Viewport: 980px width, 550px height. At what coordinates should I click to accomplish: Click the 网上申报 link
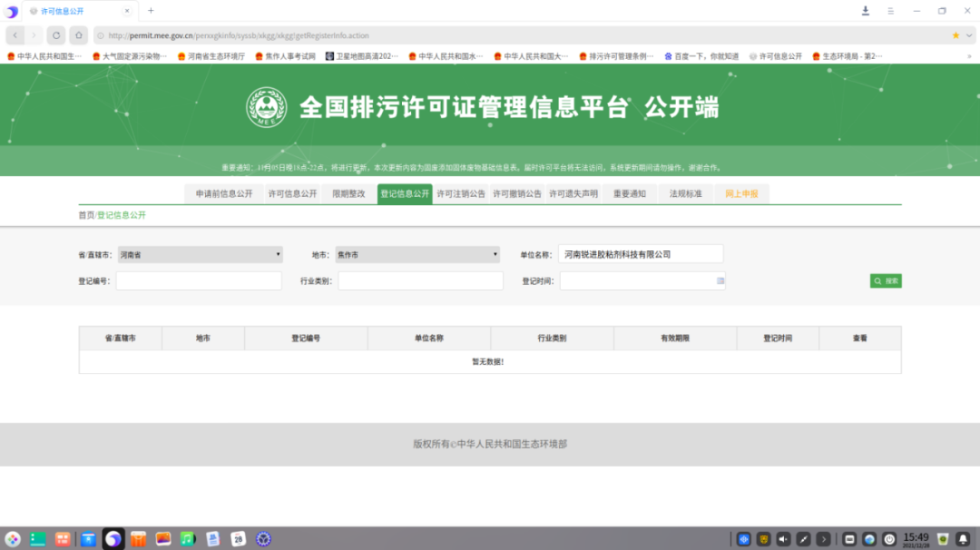tap(741, 194)
